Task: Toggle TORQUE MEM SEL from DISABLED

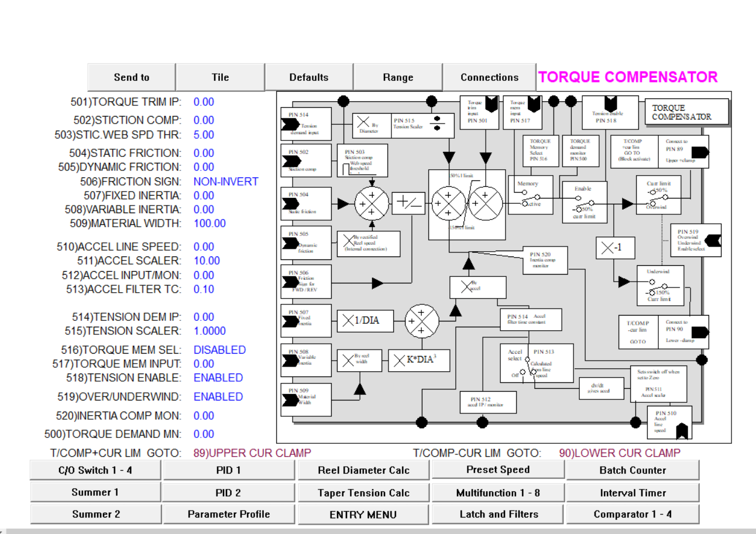Action: (219, 350)
